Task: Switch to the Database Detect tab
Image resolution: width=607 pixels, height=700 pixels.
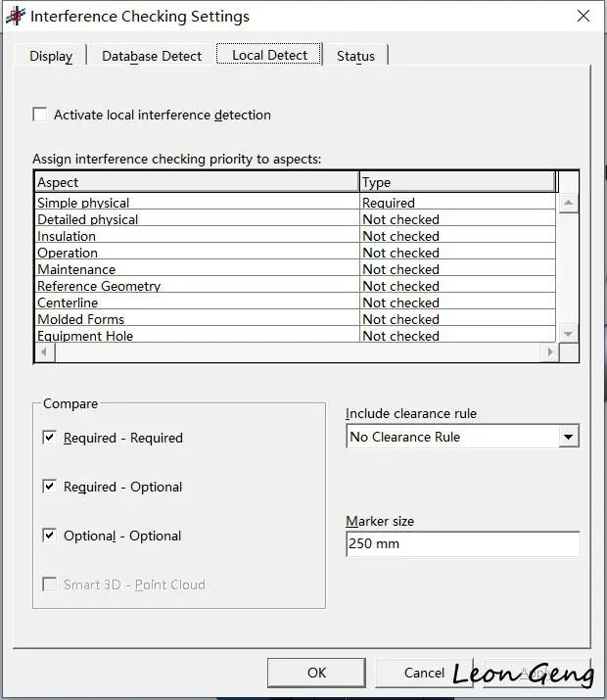Action: click(152, 56)
